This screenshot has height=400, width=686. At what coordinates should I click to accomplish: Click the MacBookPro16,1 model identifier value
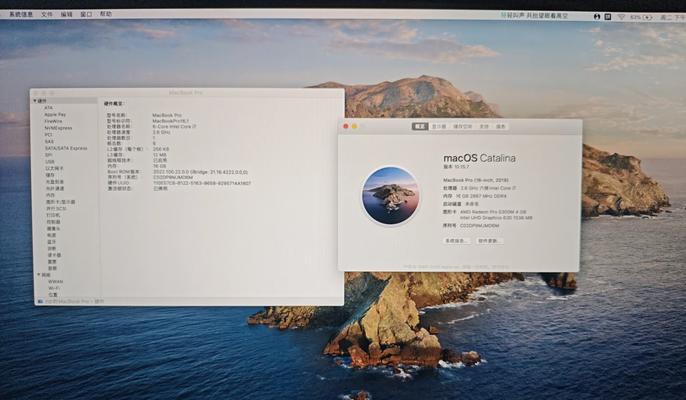click(x=170, y=121)
